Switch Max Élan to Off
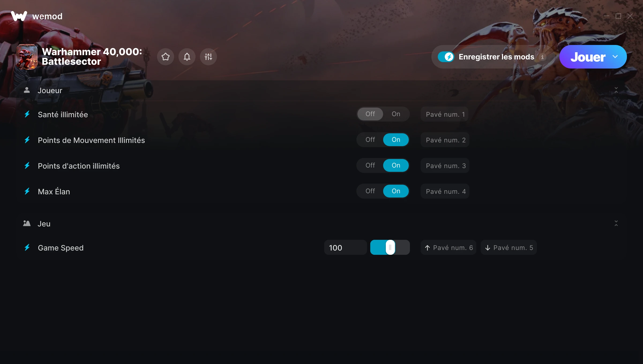This screenshot has width=643, height=364. click(x=370, y=191)
